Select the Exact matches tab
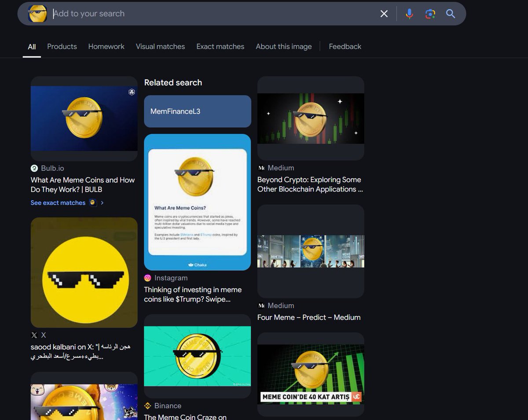528x420 pixels. [220, 46]
